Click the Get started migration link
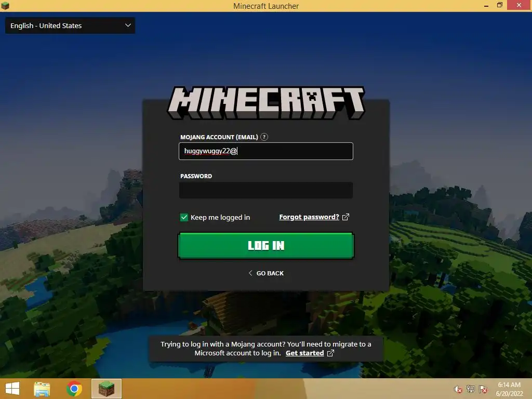Viewport: 532px width, 399px height. coord(304,353)
